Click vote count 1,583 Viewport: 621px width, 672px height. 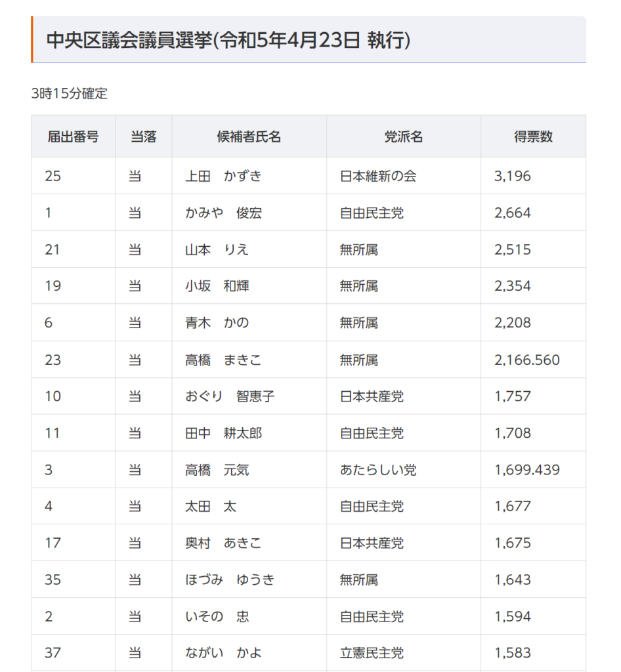click(x=513, y=653)
